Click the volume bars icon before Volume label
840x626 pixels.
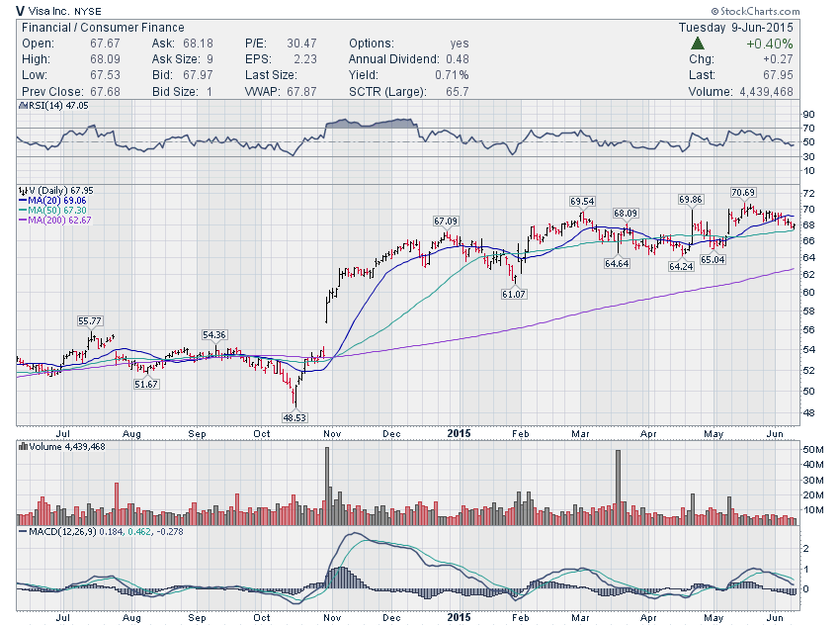23,446
